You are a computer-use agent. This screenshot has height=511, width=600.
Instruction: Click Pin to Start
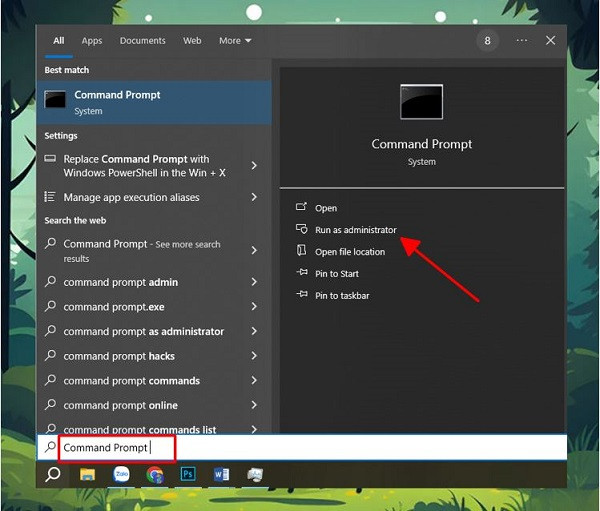point(337,274)
